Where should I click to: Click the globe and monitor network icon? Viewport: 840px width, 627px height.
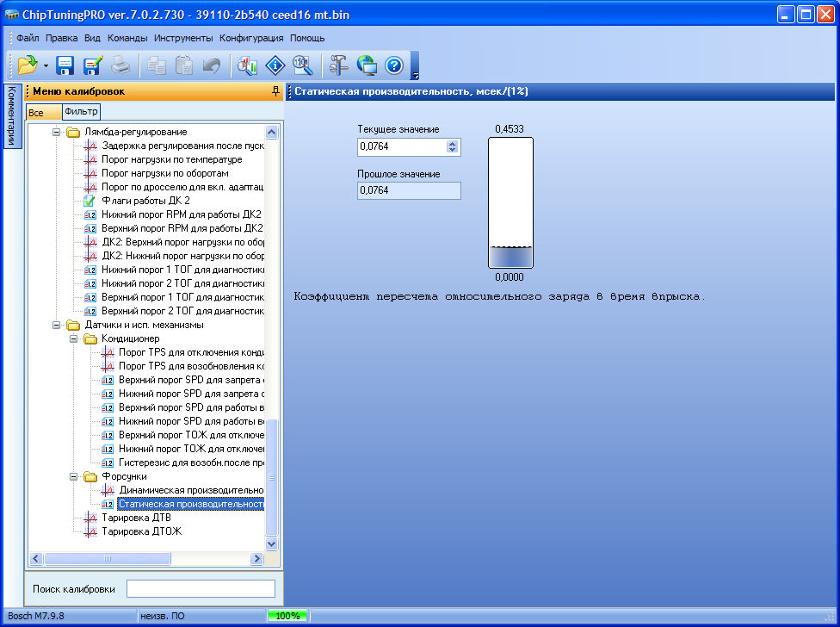[x=367, y=65]
